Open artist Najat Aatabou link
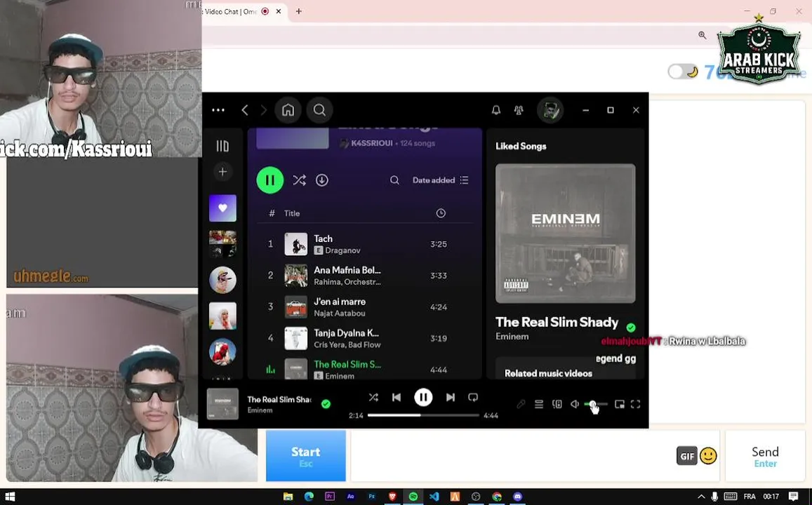This screenshot has width=812, height=505. (x=339, y=313)
